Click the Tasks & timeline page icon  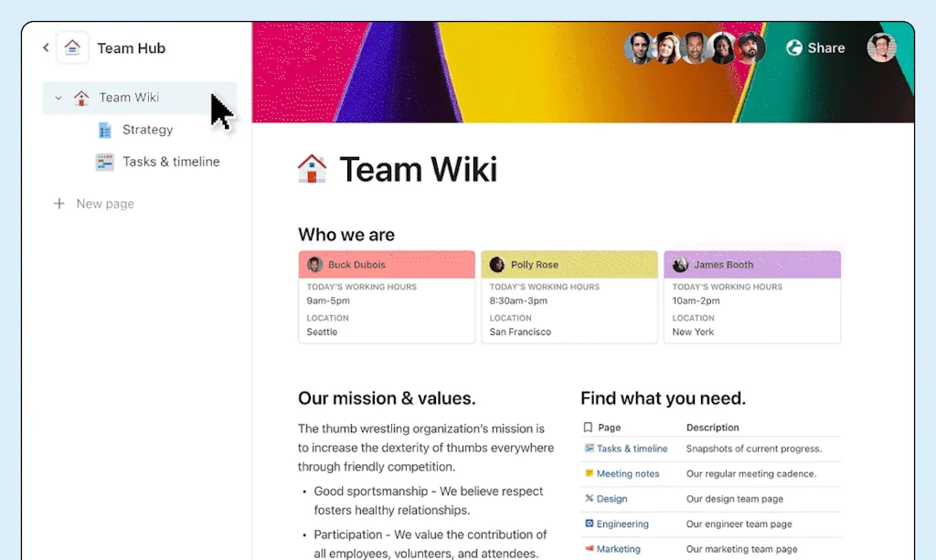coord(103,162)
